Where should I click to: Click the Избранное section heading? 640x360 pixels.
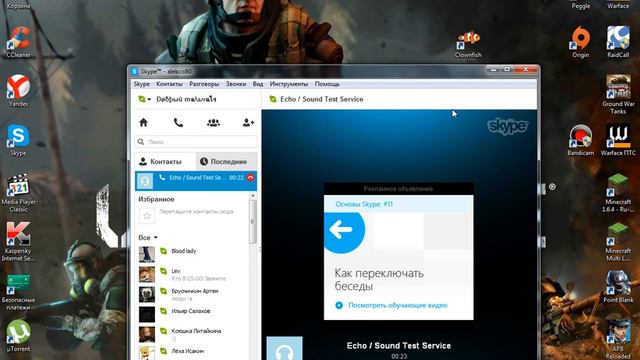156,199
